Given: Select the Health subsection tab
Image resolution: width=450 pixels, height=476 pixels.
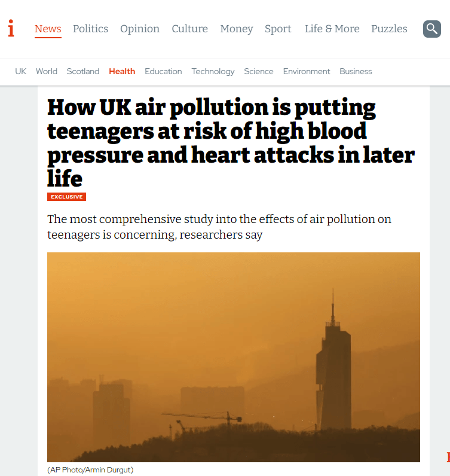Looking at the screenshot, I should [x=122, y=71].
